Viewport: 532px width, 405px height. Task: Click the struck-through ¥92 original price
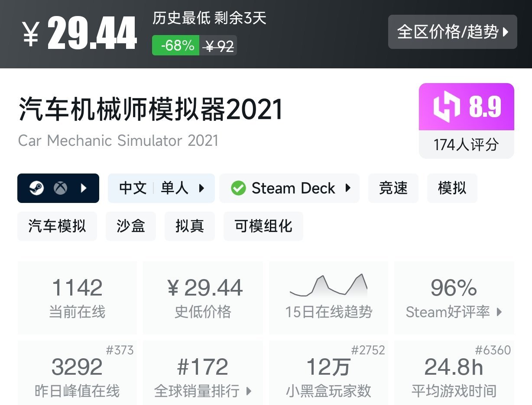219,45
